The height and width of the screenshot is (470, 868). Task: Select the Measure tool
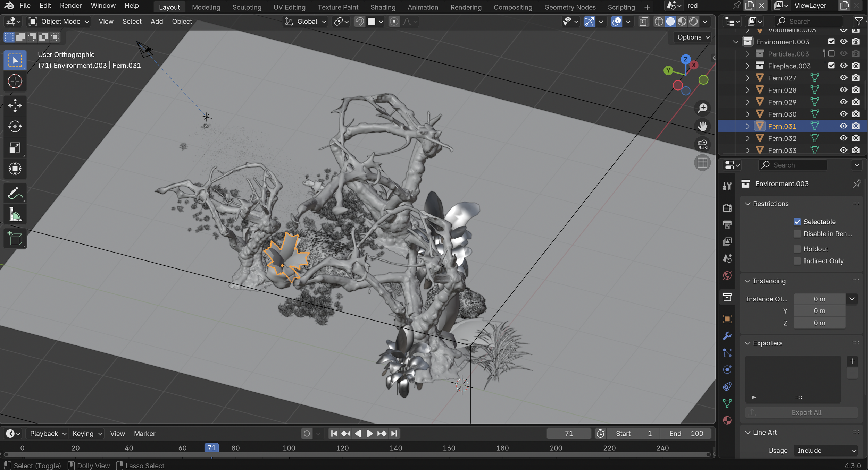(15, 214)
